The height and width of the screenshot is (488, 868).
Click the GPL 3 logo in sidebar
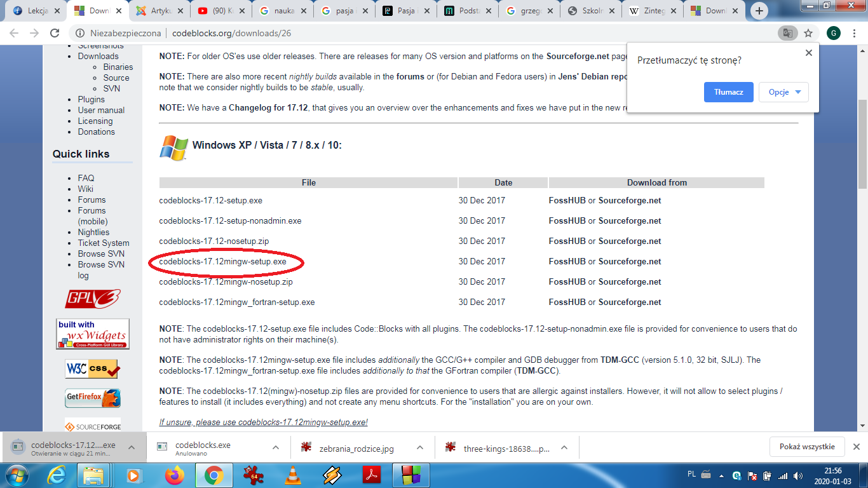tap(93, 299)
